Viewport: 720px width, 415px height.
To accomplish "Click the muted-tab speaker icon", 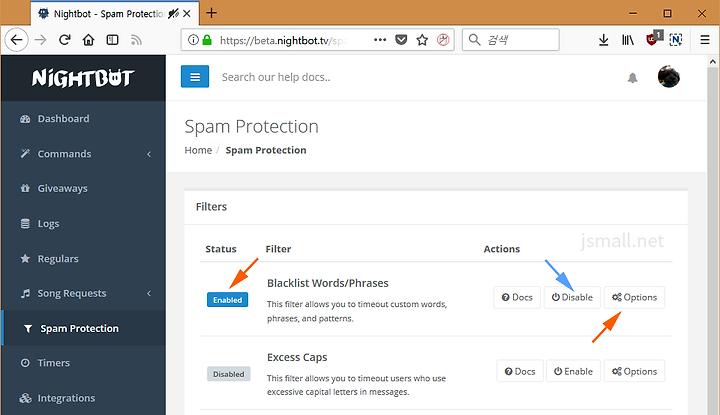I will tap(173, 14).
